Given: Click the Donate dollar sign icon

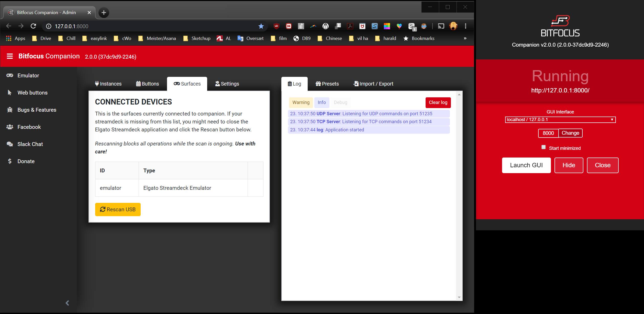Looking at the screenshot, I should (x=10, y=161).
